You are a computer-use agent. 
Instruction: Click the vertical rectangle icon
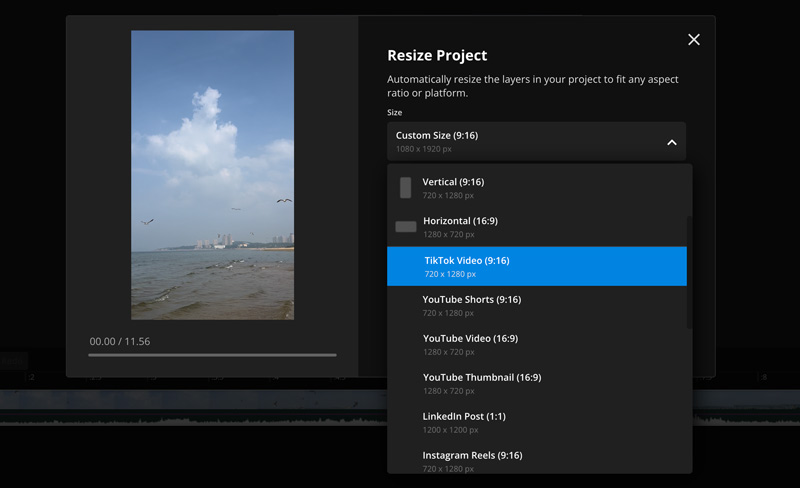[x=406, y=188]
